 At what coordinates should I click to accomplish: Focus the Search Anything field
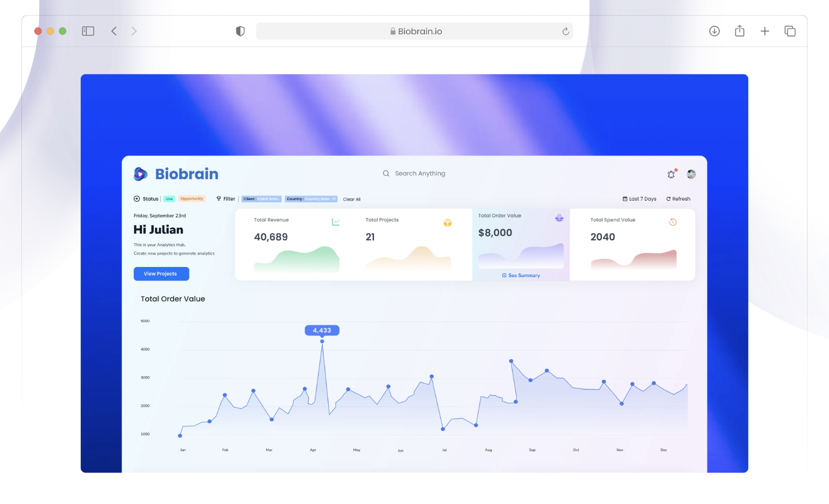pyautogui.click(x=420, y=173)
